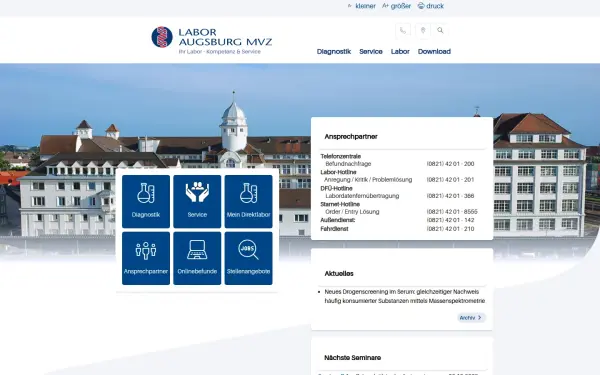This screenshot has width=600, height=375.
Task: Click Labor-Hotline number ending 201
Action: 450,179
